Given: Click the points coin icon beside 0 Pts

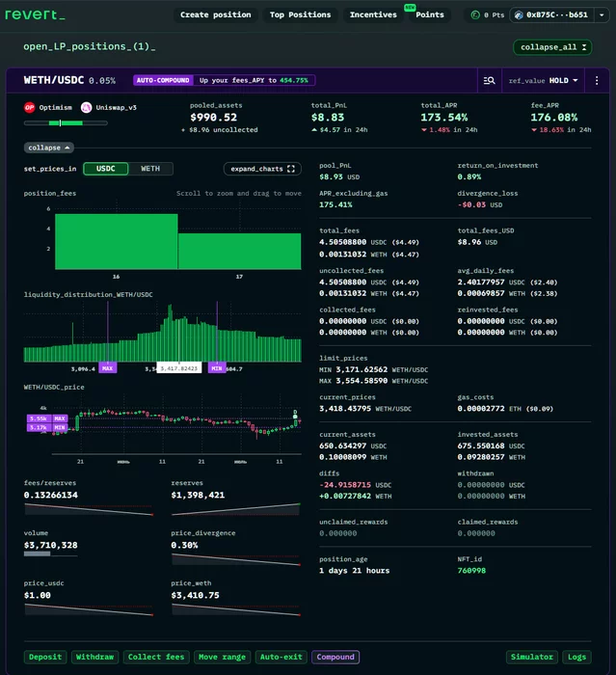Looking at the screenshot, I should pos(475,15).
